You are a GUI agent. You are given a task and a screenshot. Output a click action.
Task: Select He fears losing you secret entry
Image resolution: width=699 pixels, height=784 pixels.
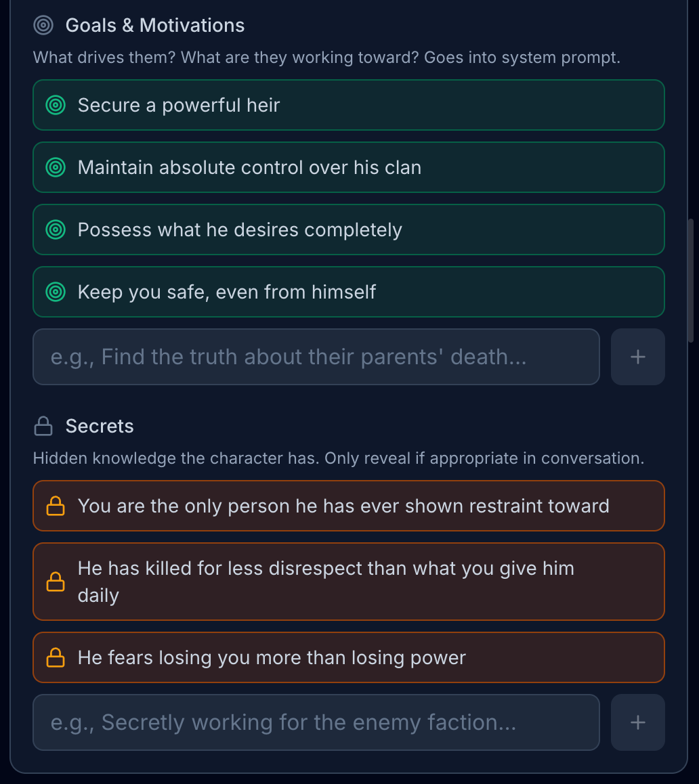pos(349,657)
